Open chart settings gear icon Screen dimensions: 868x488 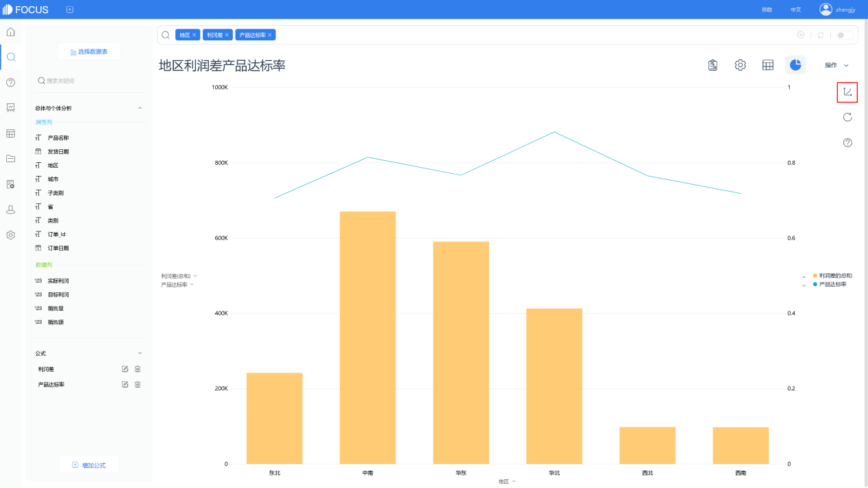click(740, 65)
